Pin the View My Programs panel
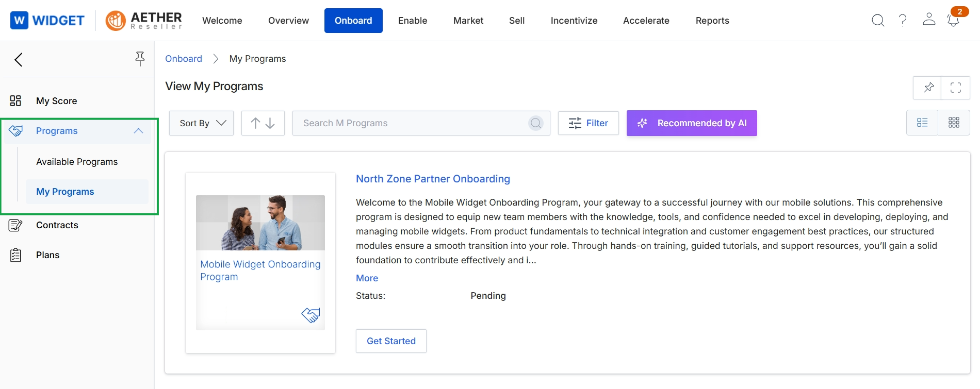Screen dimensions: 980x389 tap(927, 88)
